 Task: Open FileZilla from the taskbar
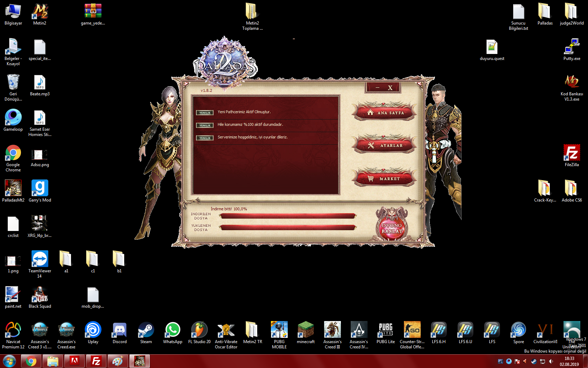tap(96, 361)
